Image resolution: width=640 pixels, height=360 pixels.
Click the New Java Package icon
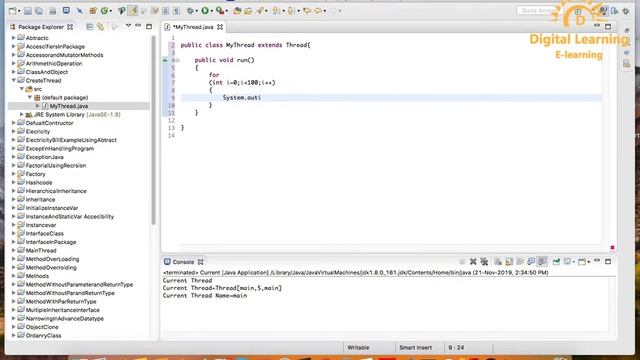point(93,11)
